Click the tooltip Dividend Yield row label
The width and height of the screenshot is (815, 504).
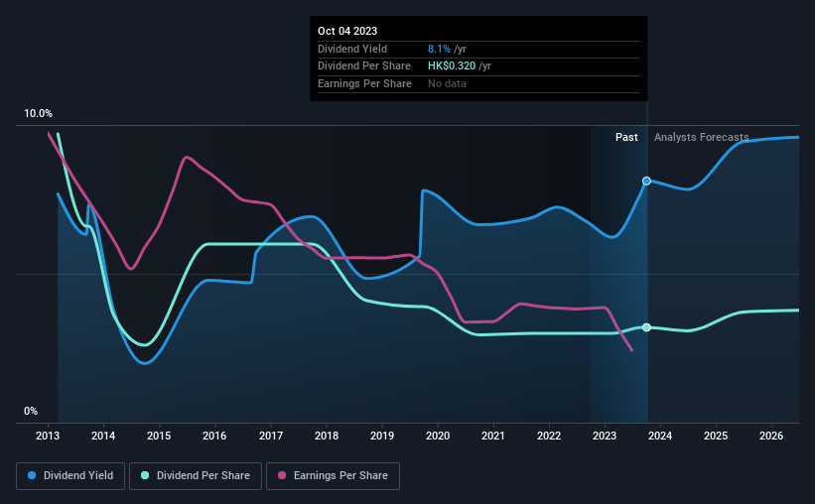(x=352, y=49)
